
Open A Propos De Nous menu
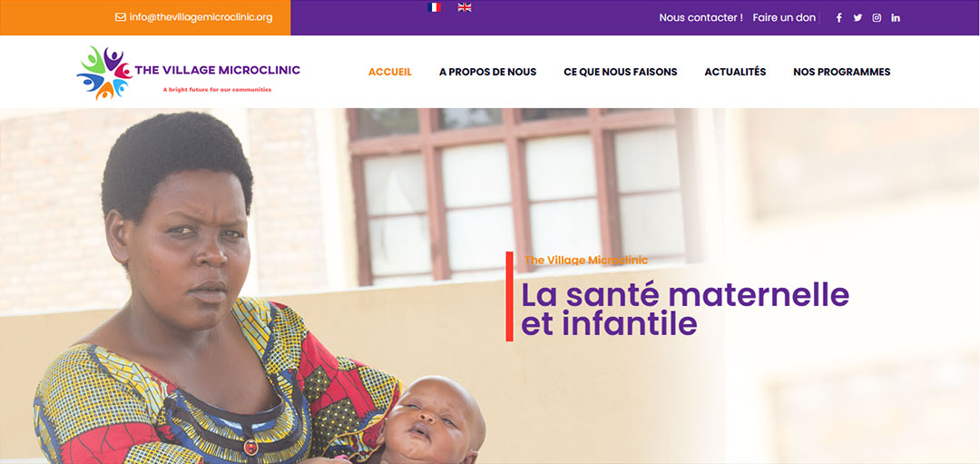coord(487,72)
